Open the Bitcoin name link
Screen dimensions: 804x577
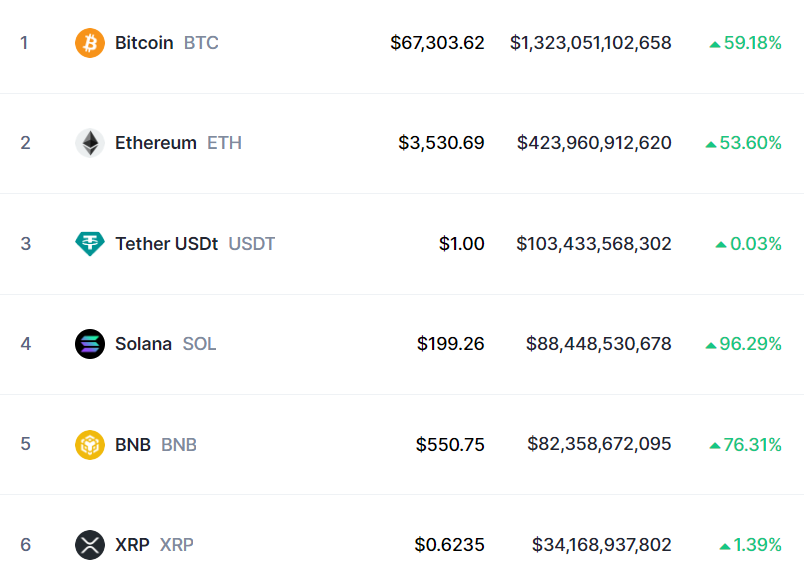[144, 43]
